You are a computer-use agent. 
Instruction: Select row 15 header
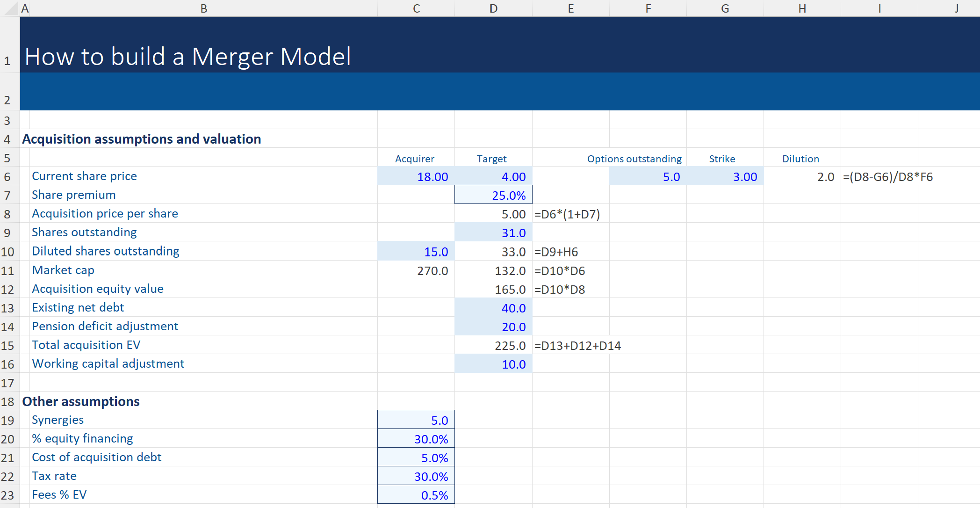(x=7, y=345)
